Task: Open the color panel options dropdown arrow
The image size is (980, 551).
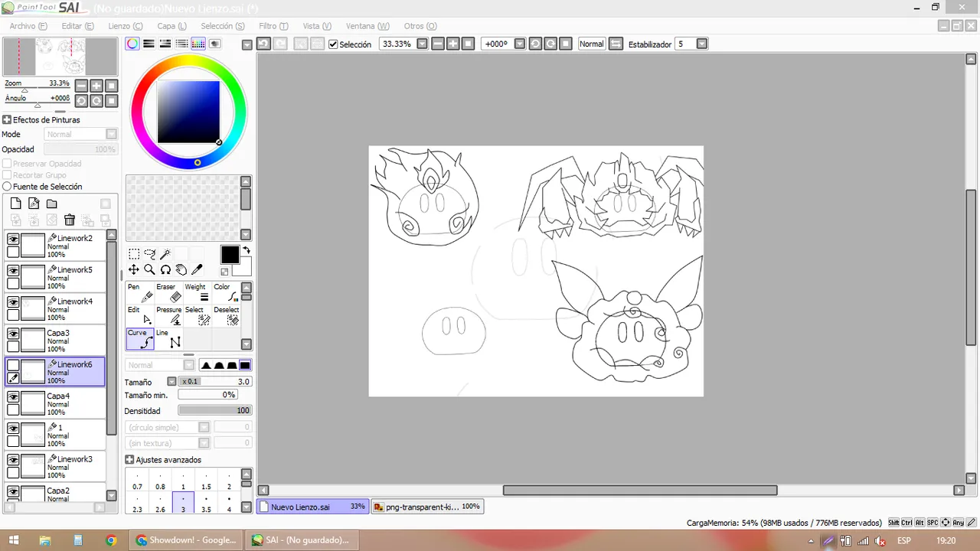Action: (x=247, y=44)
